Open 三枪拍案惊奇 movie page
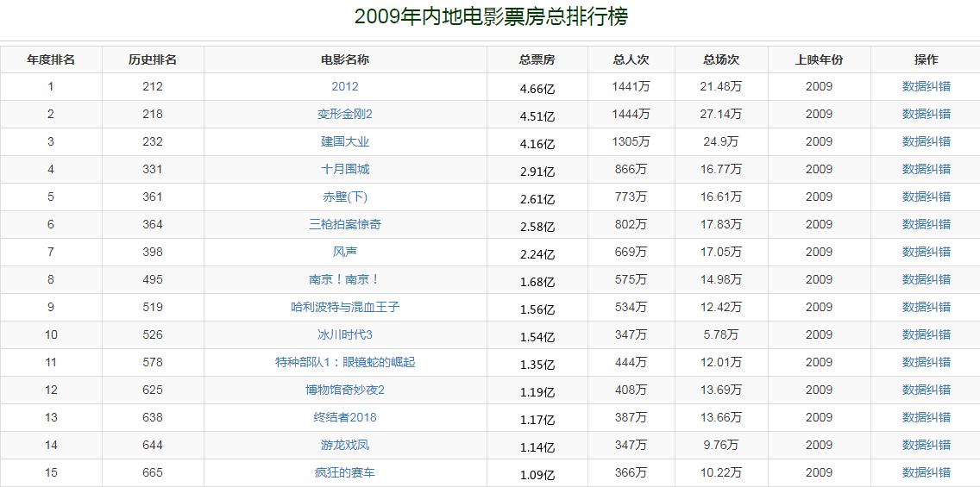 (344, 224)
